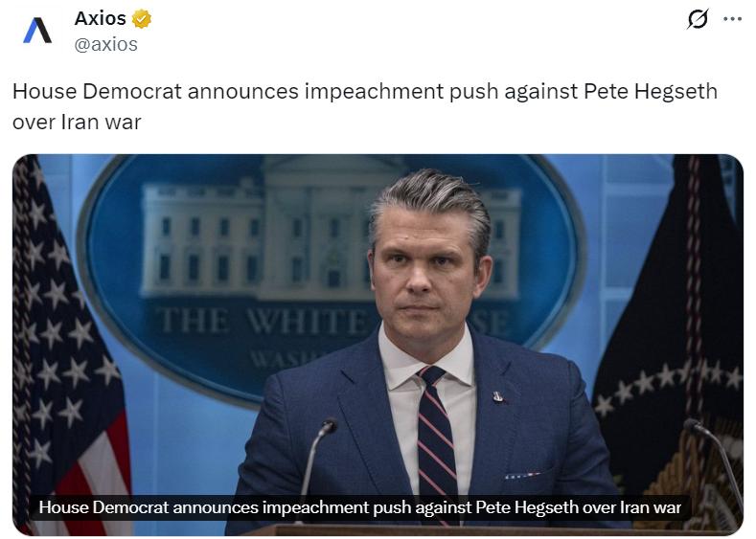Click the American flag in the photo
This screenshot has width=756, height=539.
(67, 345)
